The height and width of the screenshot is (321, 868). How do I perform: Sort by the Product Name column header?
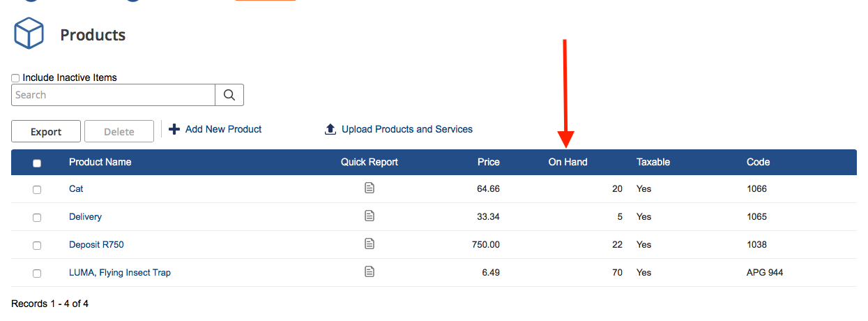pyautogui.click(x=100, y=162)
